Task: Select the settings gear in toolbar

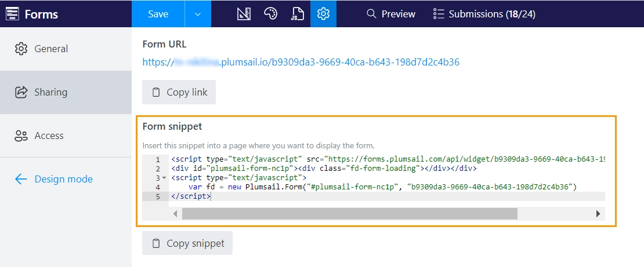Action: 324,14
